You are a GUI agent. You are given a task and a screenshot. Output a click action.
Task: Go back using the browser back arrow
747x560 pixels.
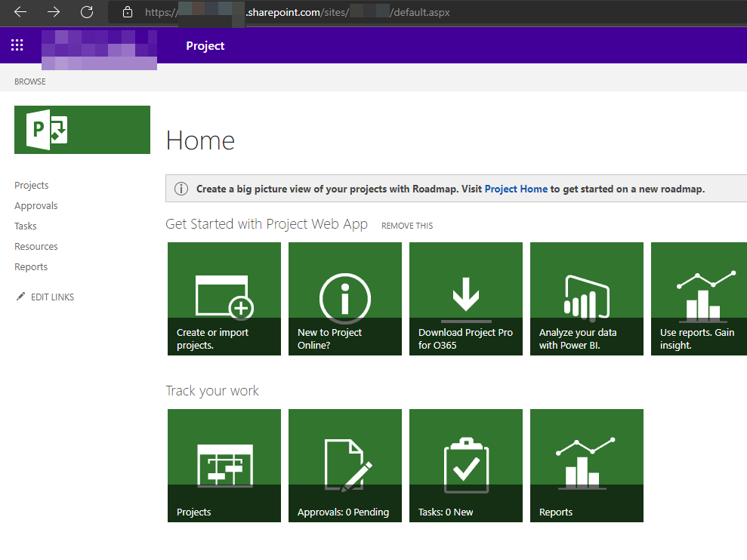(x=20, y=12)
